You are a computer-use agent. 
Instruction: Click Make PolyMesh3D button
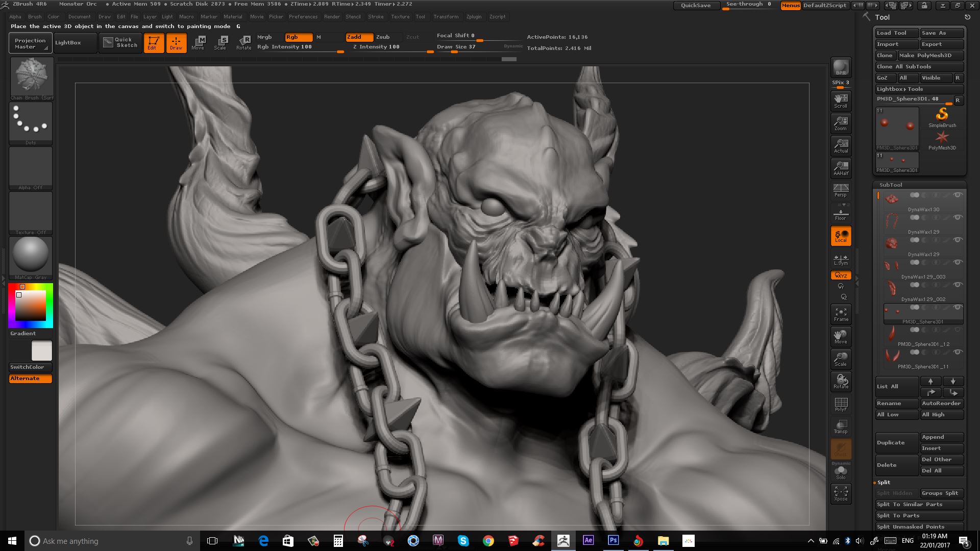pos(930,55)
